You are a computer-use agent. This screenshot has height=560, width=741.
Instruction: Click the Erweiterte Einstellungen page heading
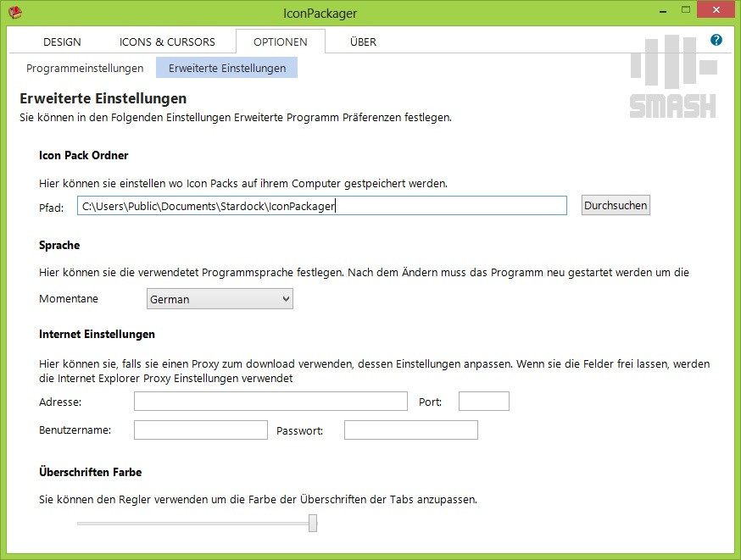coord(103,98)
